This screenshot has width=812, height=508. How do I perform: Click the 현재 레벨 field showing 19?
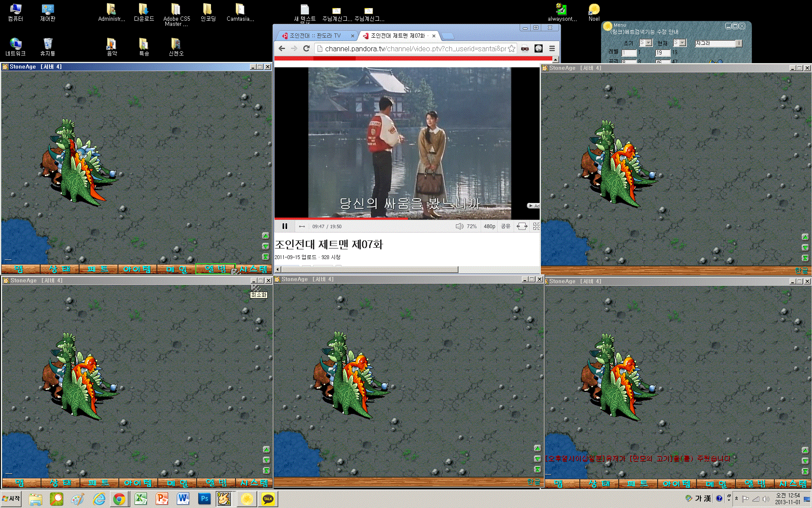click(663, 53)
